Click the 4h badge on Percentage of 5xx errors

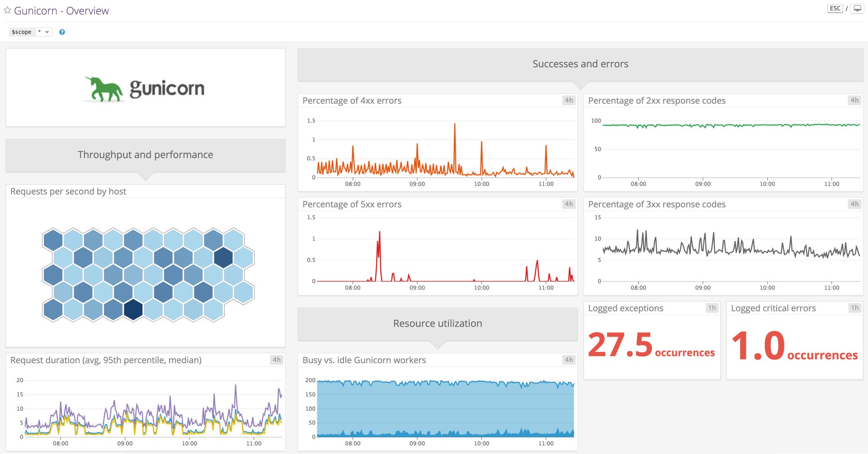click(568, 204)
